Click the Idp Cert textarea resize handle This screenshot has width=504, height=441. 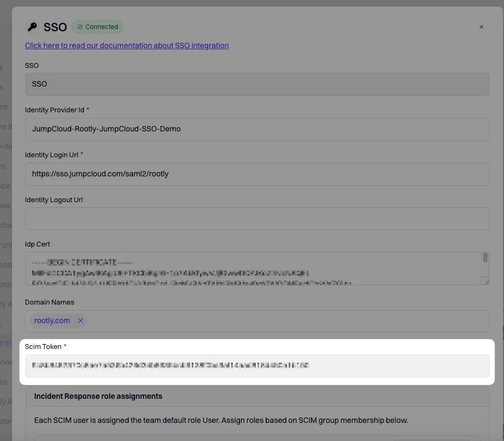coord(486,282)
